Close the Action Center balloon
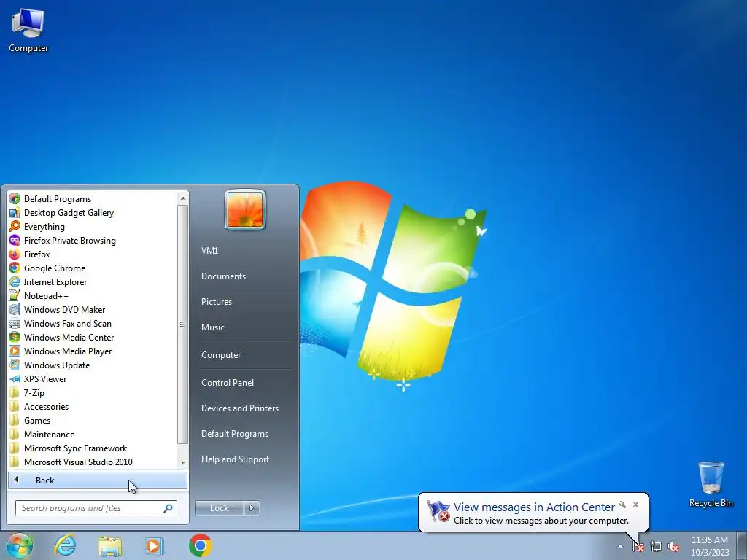This screenshot has width=747, height=560. pyautogui.click(x=635, y=505)
